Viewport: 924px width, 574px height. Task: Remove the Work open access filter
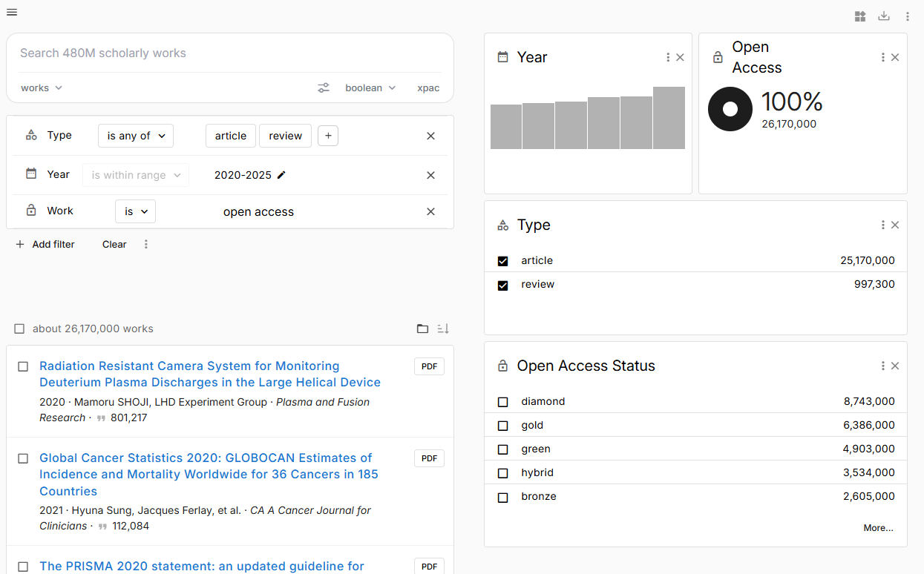click(430, 211)
